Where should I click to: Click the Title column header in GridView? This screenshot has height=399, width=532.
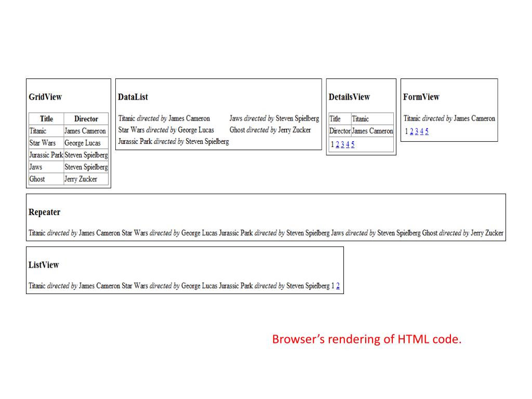[x=46, y=119]
